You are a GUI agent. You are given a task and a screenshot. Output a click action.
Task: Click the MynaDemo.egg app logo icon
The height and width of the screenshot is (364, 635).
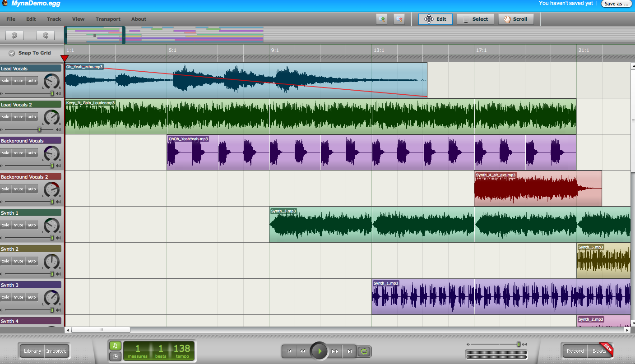pyautogui.click(x=5, y=4)
